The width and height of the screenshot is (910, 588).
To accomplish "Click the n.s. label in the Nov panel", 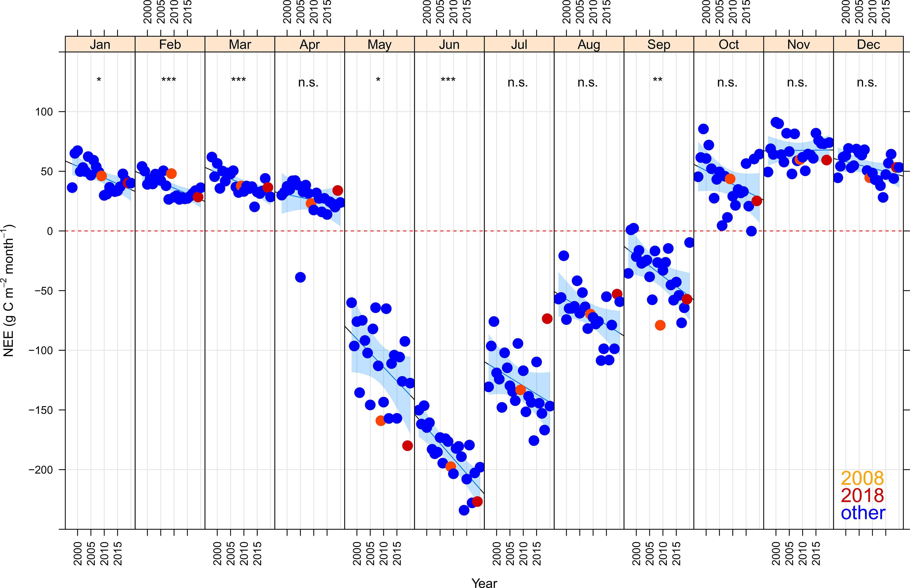I will [x=797, y=82].
